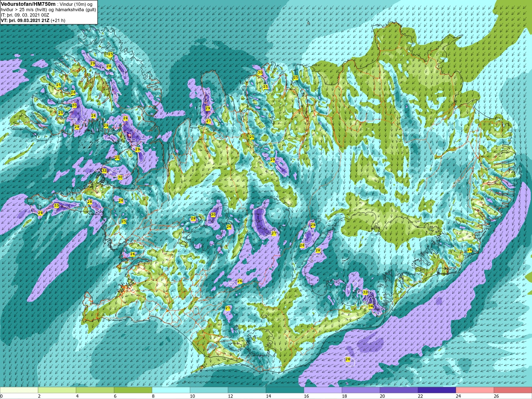Click the '8' tick on the color scale
The height and width of the screenshot is (399, 532).
(153, 396)
